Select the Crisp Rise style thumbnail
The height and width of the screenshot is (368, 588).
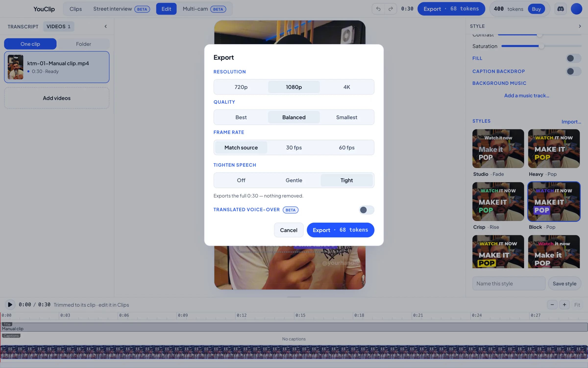pos(498,201)
